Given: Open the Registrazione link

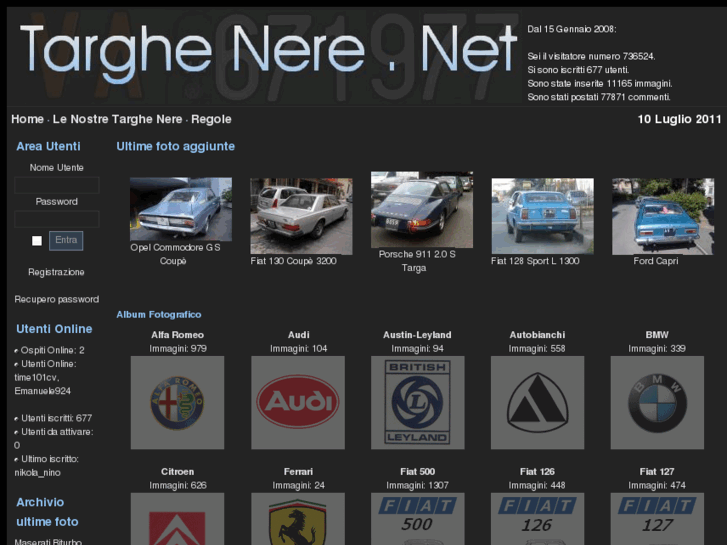Looking at the screenshot, I should pos(56,272).
